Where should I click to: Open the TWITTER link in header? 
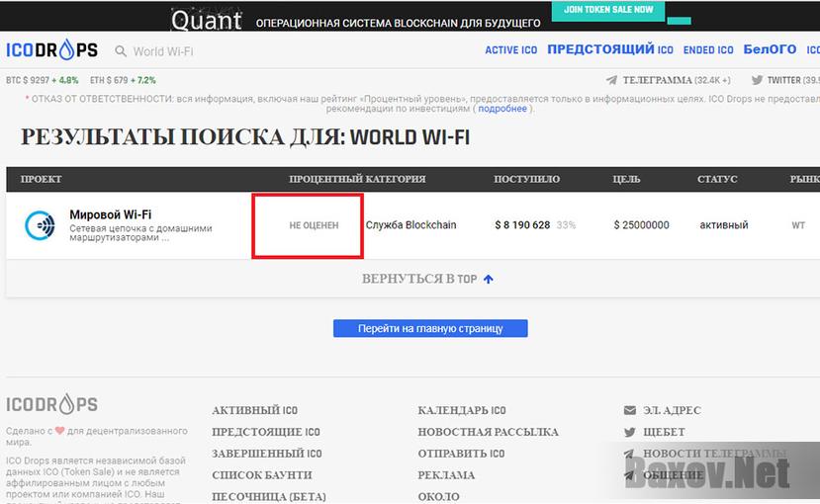pos(793,80)
